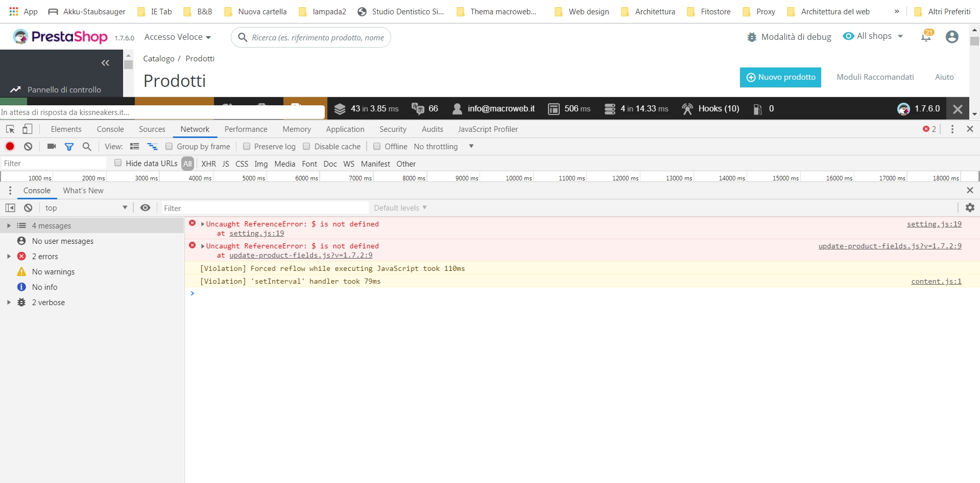Show the overview waterfall view icon

tap(152, 146)
